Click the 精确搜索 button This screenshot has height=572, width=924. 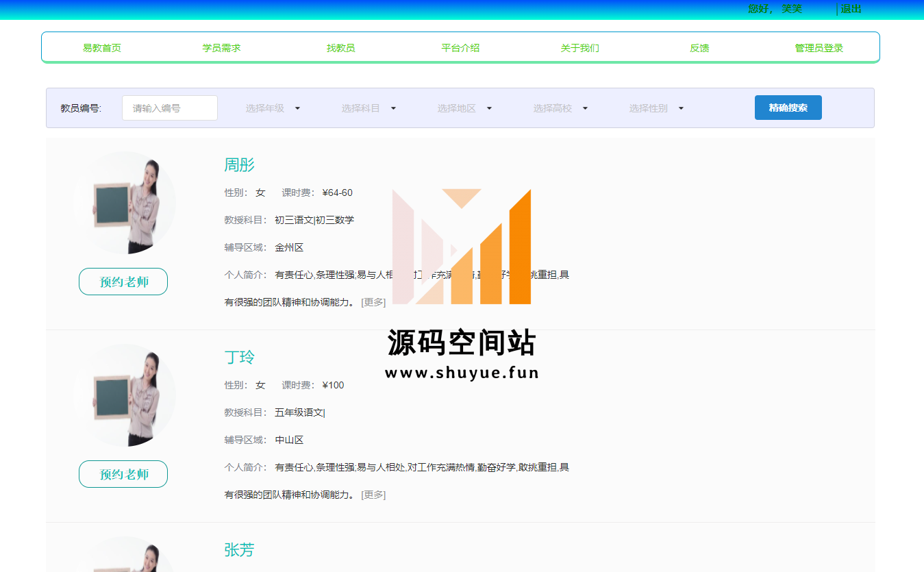click(788, 108)
